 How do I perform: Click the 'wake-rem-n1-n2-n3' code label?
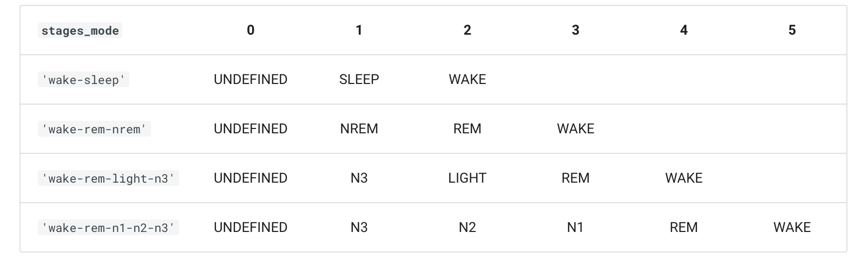point(109,228)
